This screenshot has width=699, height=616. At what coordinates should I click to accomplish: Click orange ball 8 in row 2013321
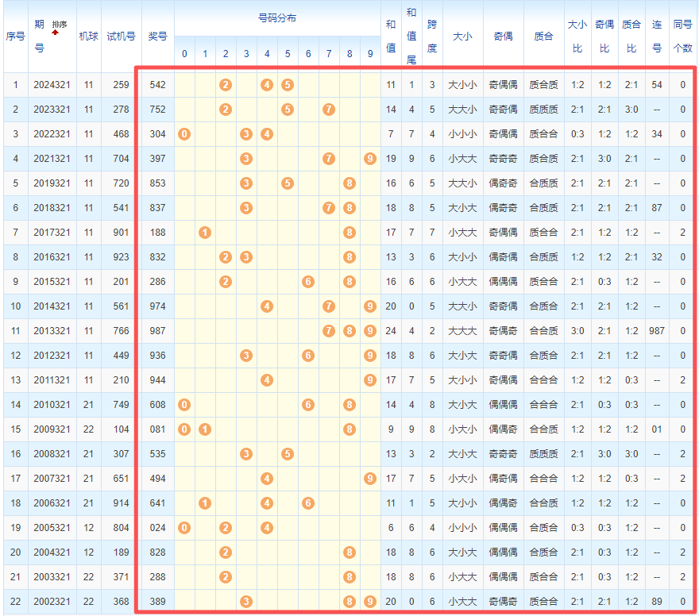pos(349,331)
